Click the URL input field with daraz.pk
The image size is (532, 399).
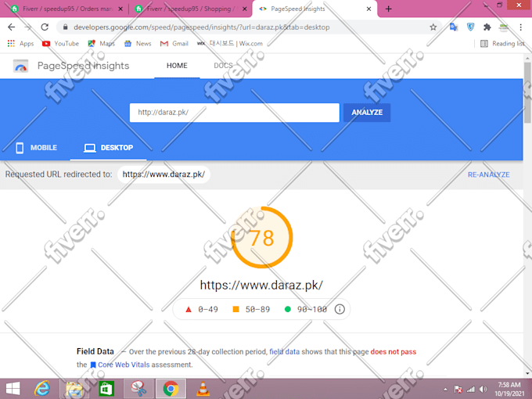point(235,113)
